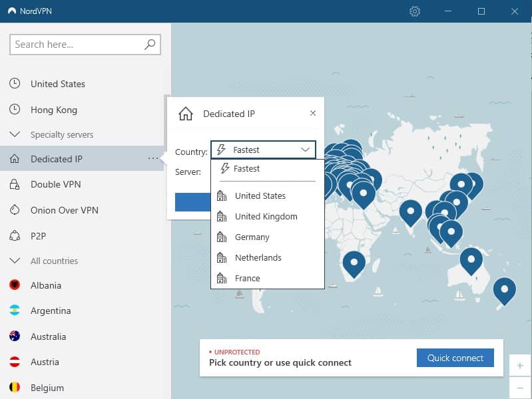Connect to Belgium from list

pos(82,388)
